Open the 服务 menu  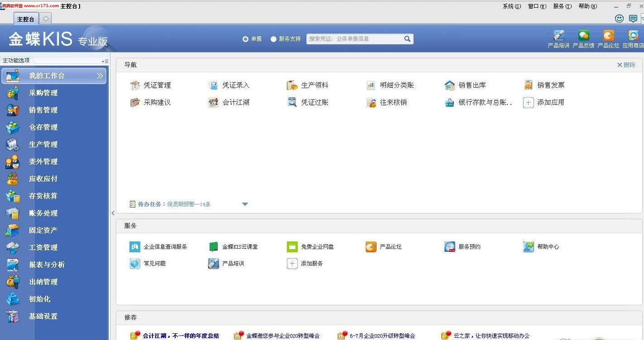[562, 6]
